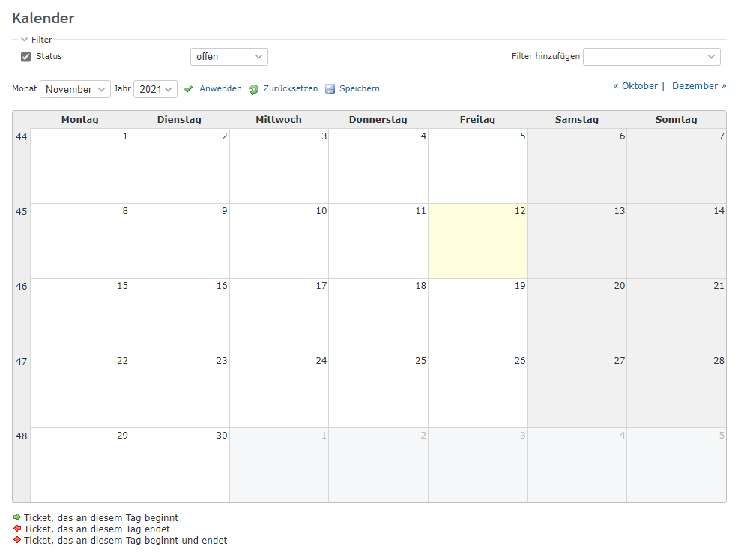Click the green circular reset icon

pos(253,89)
